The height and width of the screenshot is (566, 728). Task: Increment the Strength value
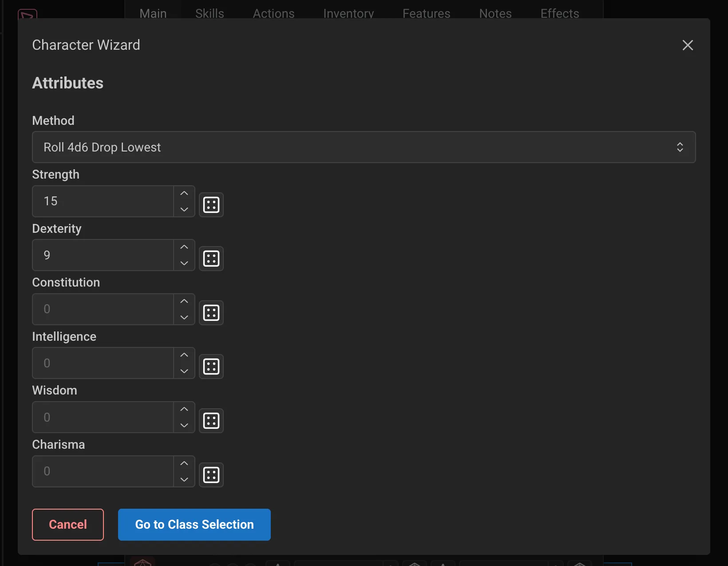(184, 193)
